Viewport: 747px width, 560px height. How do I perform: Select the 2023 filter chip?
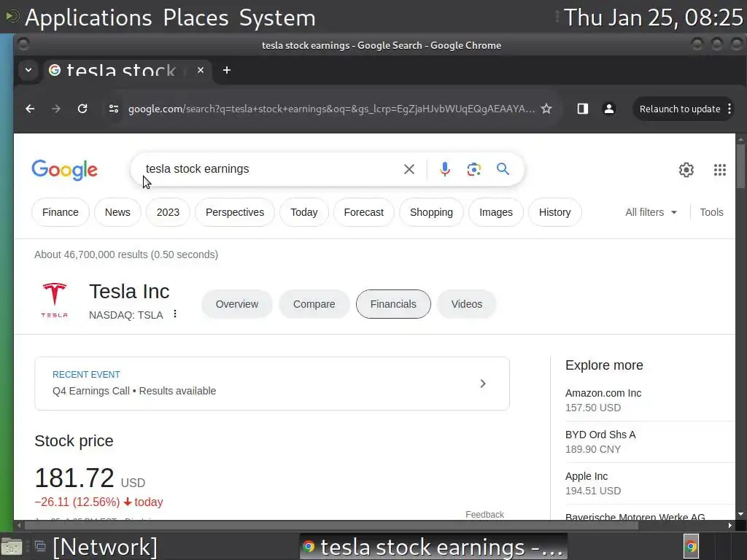click(x=169, y=212)
